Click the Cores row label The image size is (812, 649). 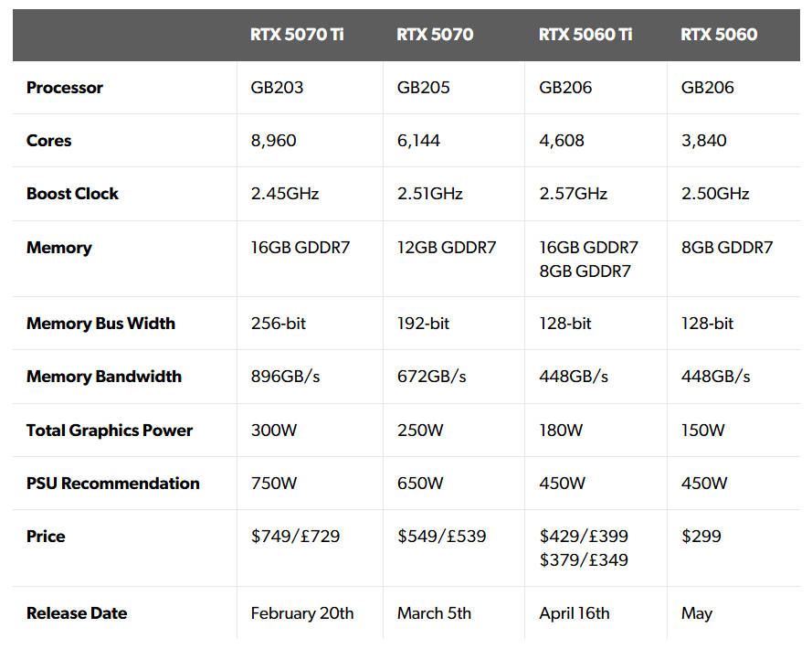pos(49,141)
